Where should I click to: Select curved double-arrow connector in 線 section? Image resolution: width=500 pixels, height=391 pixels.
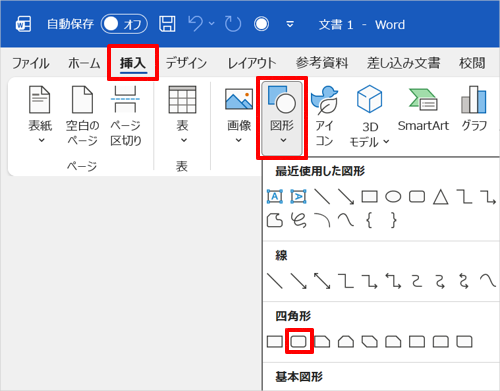point(464,281)
